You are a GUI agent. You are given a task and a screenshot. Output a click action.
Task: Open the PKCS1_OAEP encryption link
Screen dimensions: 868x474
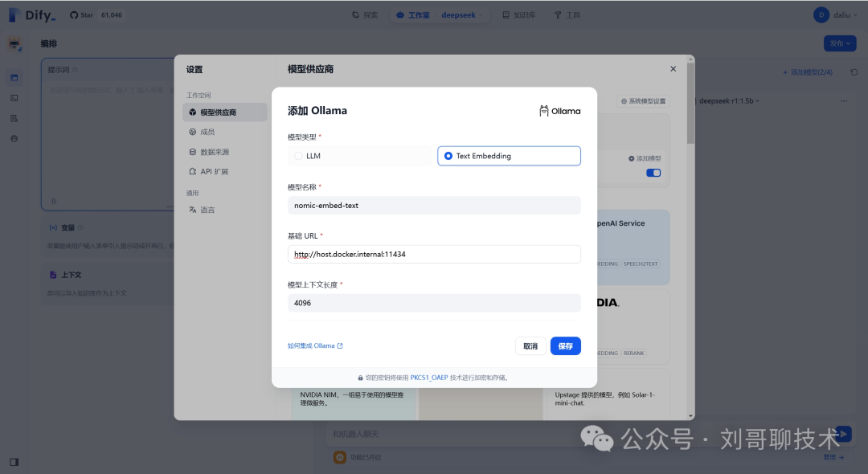point(429,378)
